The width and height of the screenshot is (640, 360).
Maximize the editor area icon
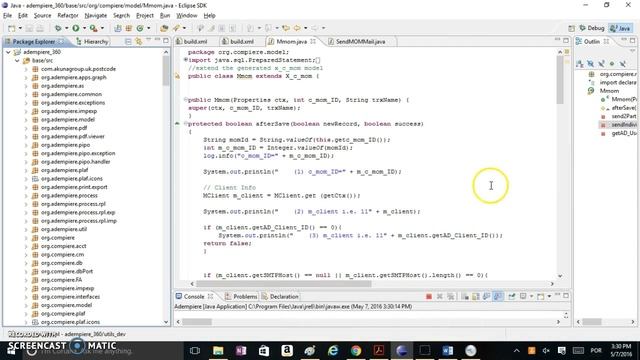point(566,40)
